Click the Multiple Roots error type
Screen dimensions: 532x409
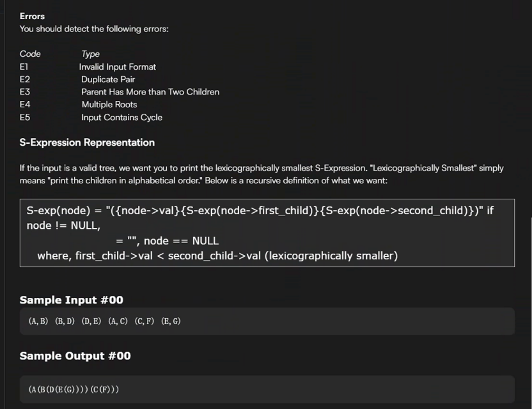(x=109, y=104)
